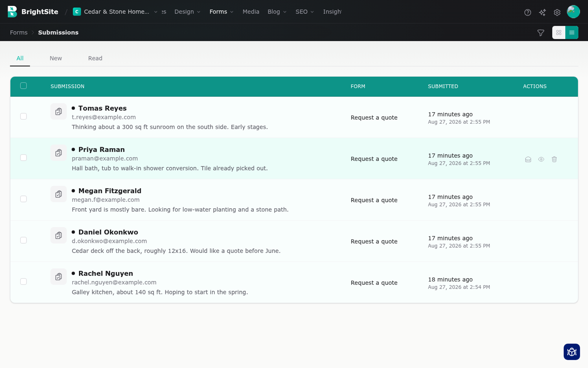Click the FORM column header
Viewport: 588px width, 368px height.
[x=358, y=86]
